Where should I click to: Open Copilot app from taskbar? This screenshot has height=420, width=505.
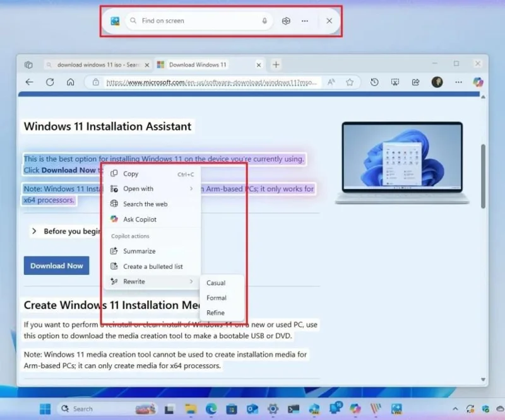click(355, 409)
